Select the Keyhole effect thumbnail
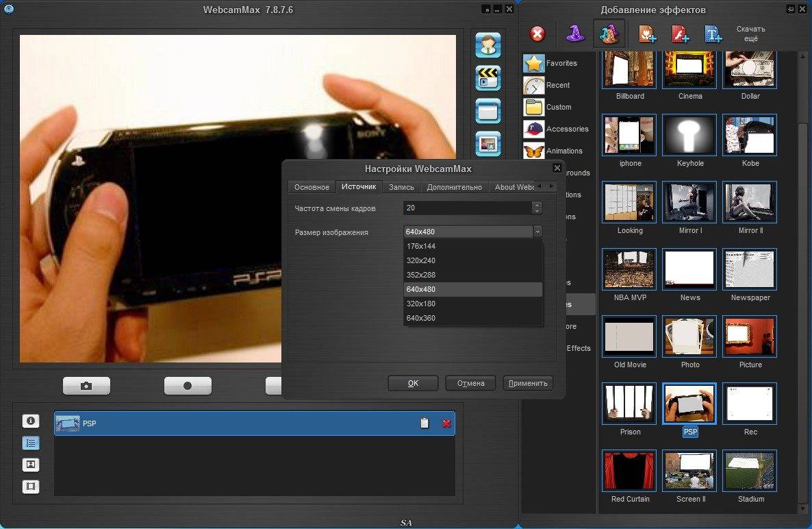This screenshot has height=529, width=812. [689, 135]
